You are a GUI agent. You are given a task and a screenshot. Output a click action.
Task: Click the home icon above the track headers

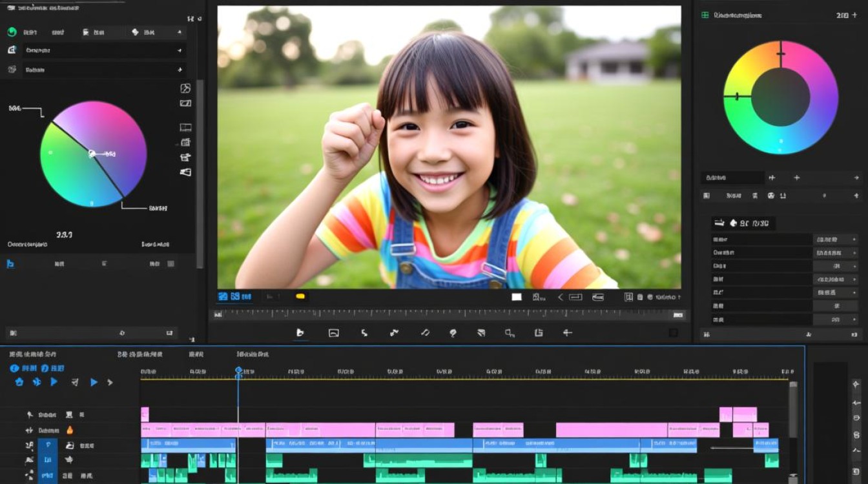19,382
